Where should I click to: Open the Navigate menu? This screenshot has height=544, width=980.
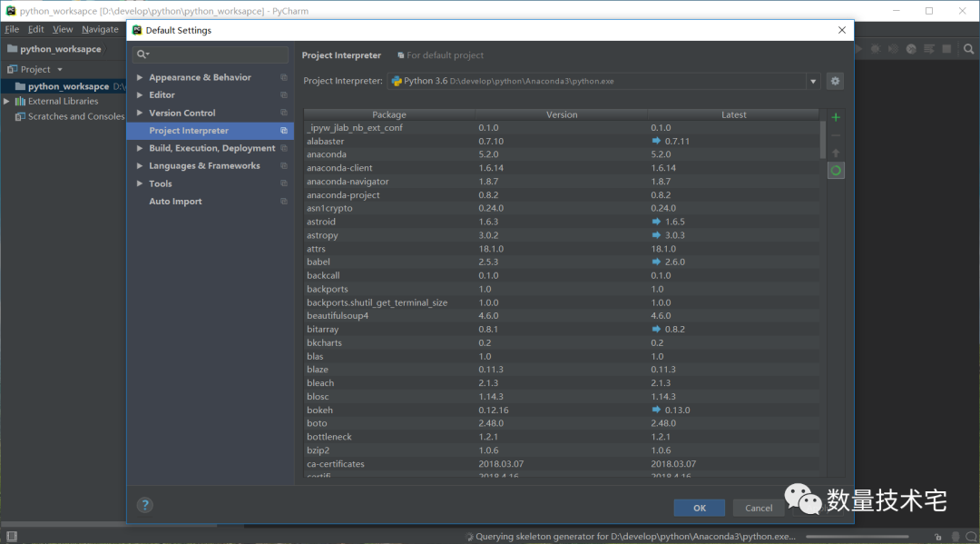click(100, 29)
